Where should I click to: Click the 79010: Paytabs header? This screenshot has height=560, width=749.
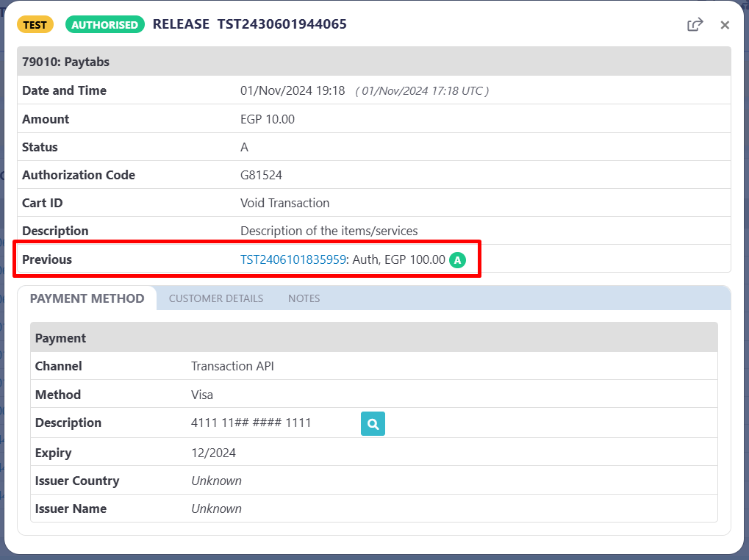(x=374, y=62)
